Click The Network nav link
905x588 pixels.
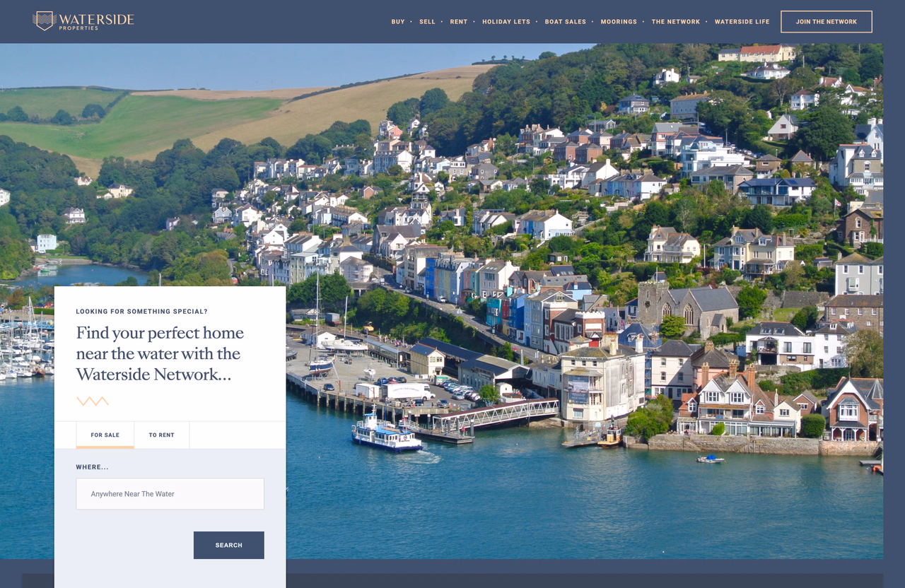[675, 22]
